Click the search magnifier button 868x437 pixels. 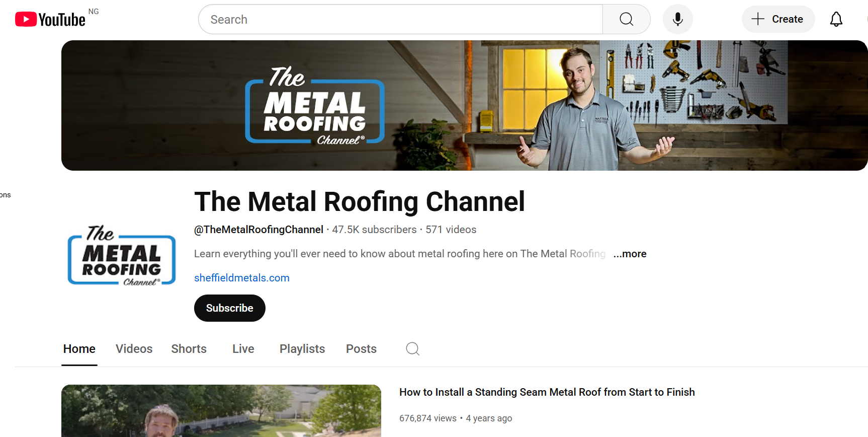(x=627, y=19)
